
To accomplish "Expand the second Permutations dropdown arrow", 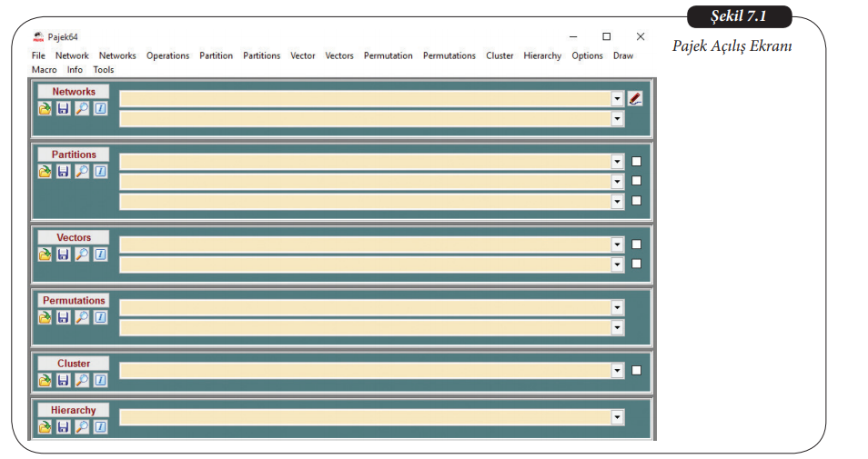I will 618,327.
